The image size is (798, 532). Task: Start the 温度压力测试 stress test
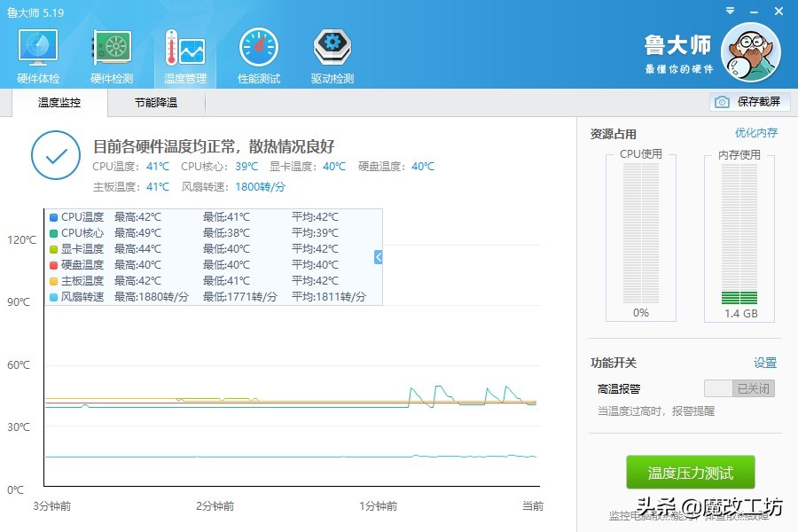pyautogui.click(x=691, y=473)
